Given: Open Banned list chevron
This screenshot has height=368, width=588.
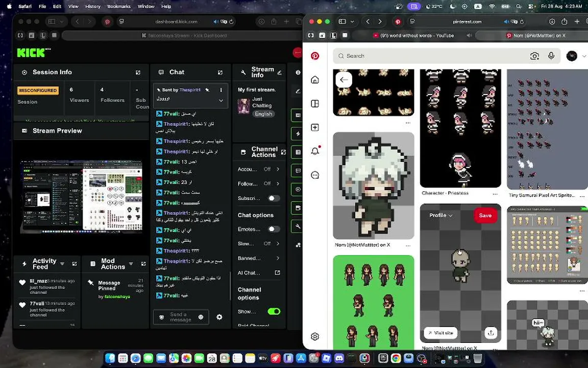Looking at the screenshot, I should [x=278, y=258].
